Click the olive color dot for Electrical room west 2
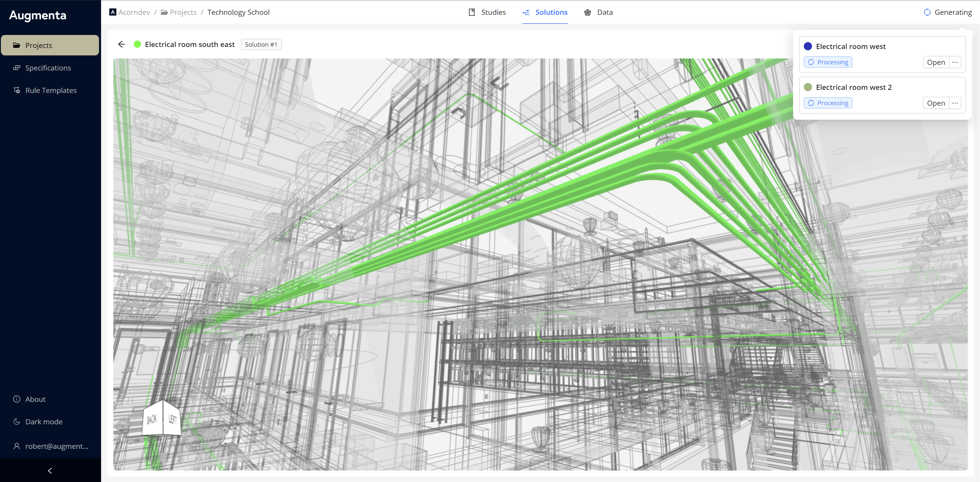Screen dimensions: 980x482 [808, 87]
